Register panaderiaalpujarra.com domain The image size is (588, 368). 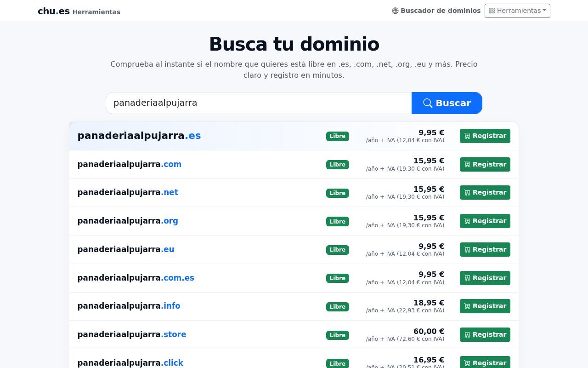click(x=485, y=164)
